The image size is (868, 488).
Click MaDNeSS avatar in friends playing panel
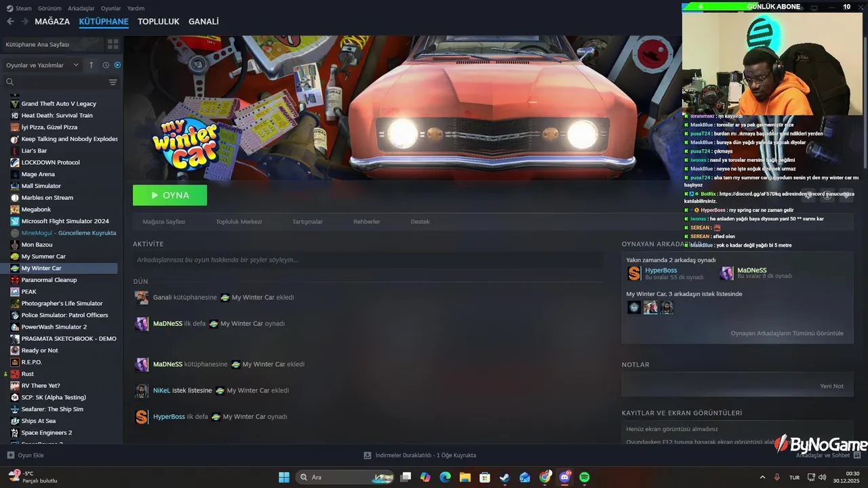pyautogui.click(x=726, y=273)
